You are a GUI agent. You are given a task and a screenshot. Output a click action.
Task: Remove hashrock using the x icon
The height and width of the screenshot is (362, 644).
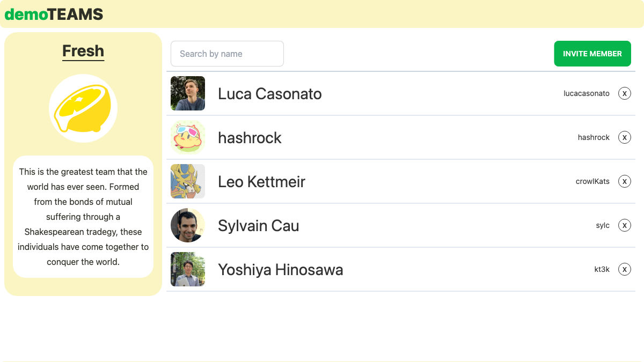click(625, 137)
